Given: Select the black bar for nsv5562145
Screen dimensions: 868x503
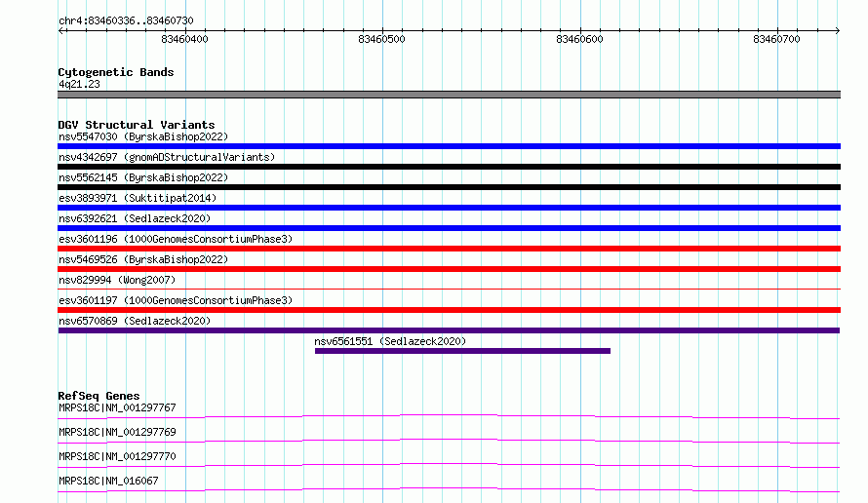Looking at the screenshot, I should 449,187.
